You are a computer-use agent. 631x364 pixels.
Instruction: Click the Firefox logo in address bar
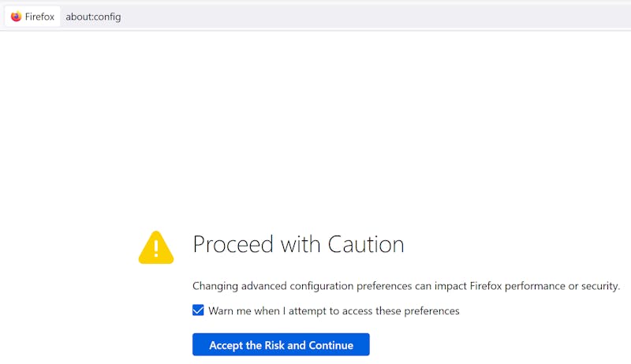16,17
